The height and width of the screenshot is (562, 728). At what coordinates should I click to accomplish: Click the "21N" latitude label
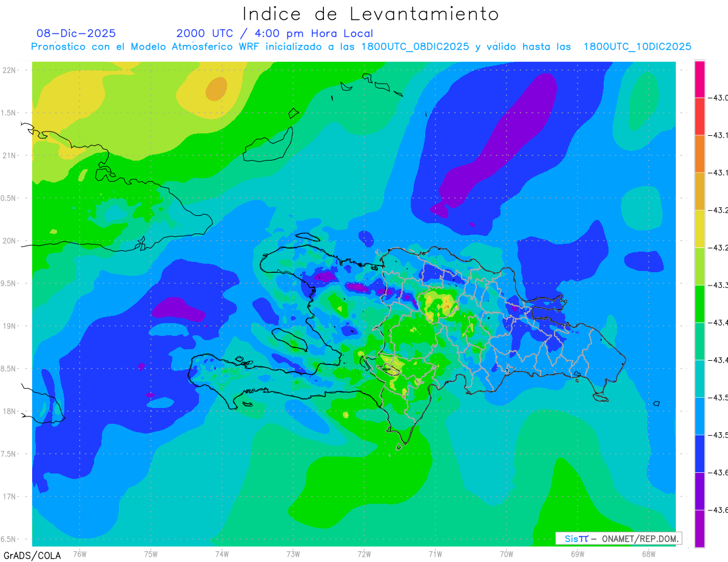(x=9, y=155)
